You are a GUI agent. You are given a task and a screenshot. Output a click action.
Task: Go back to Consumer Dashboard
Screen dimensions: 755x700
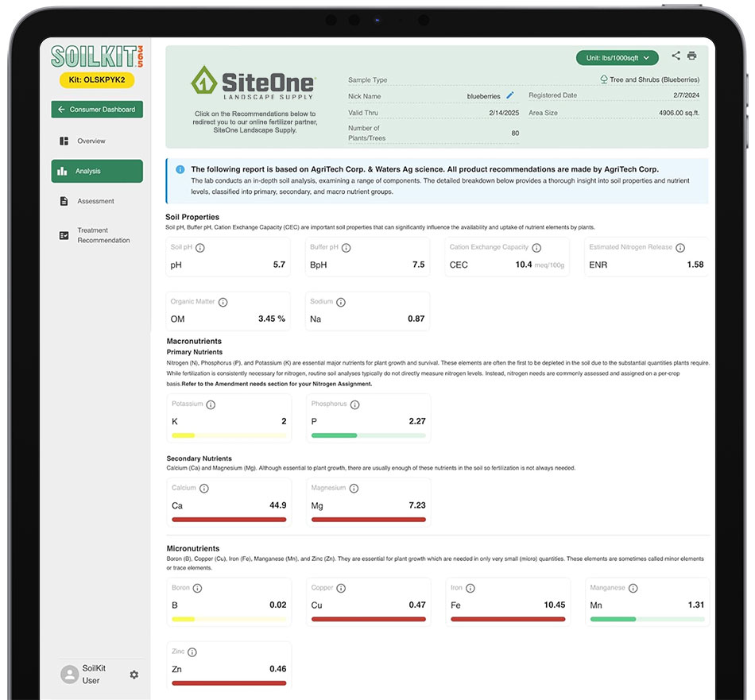[97, 110]
